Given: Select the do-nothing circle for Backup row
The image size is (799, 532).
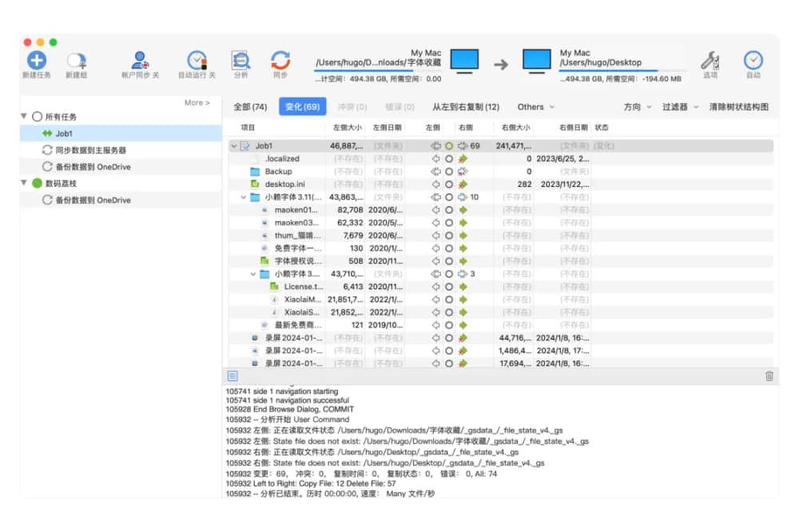Looking at the screenshot, I should [x=449, y=172].
